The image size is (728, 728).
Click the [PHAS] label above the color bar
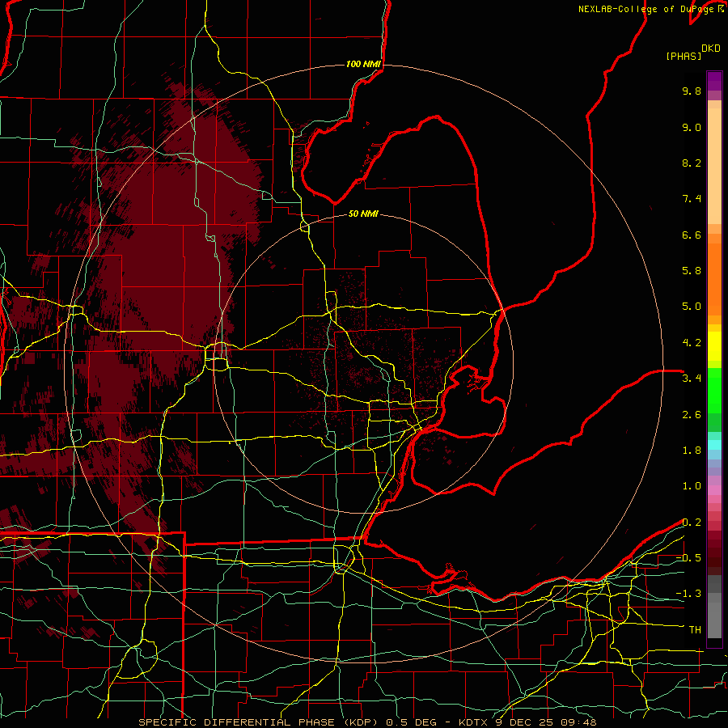[x=684, y=56]
